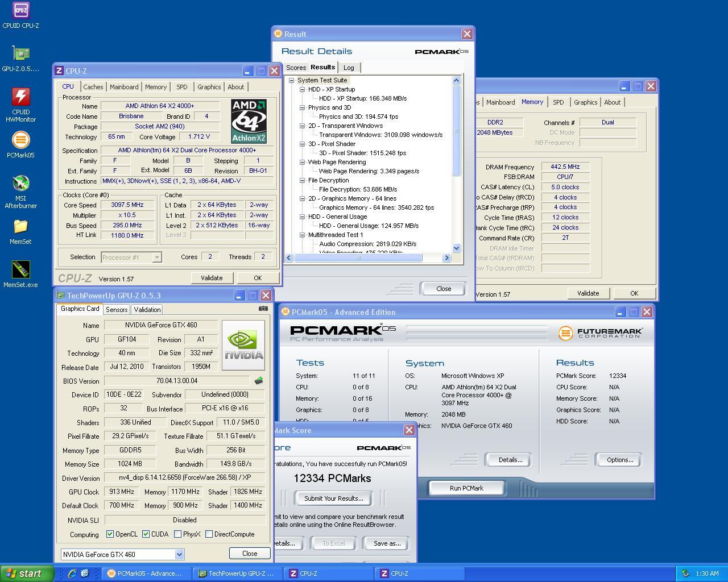Open the MemSet folder icon
Screen dimensions: 728x582
20,231
